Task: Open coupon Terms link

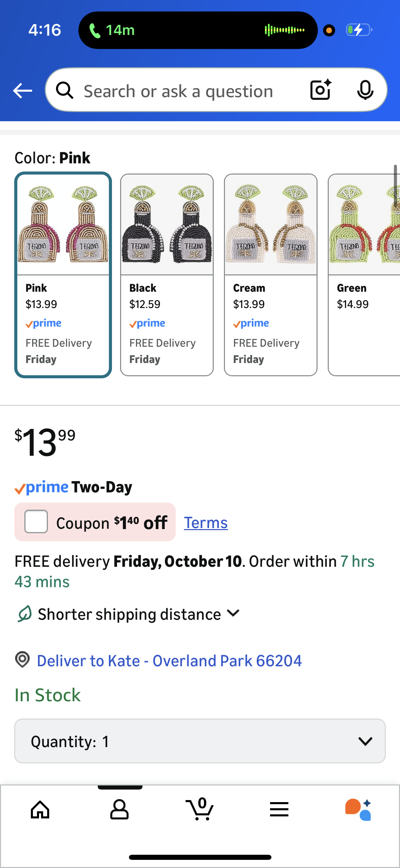Action: (x=206, y=523)
